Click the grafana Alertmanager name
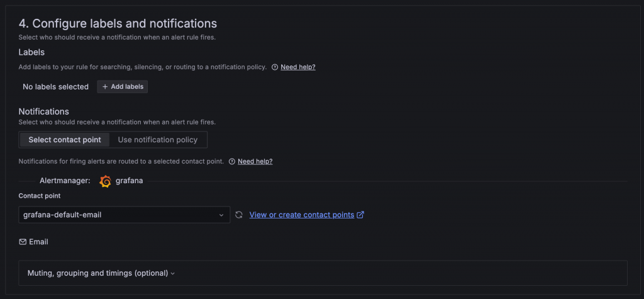 [129, 181]
